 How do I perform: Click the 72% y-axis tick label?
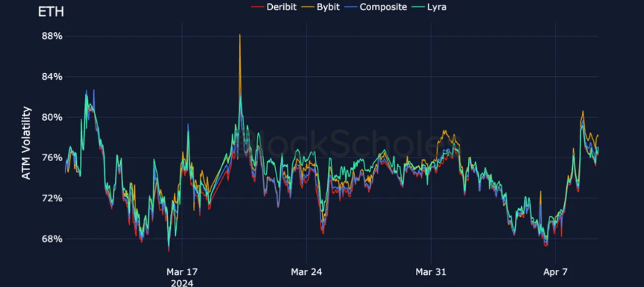click(x=52, y=198)
